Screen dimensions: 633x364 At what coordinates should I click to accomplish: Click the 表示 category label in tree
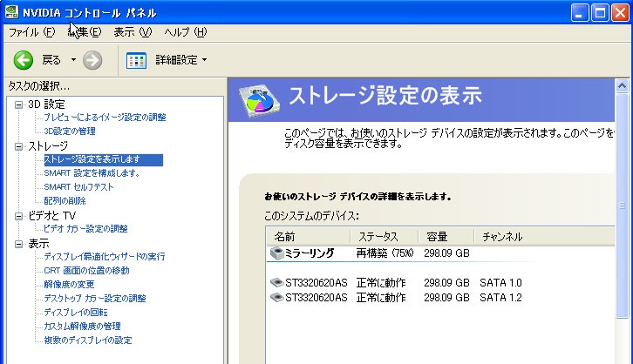(x=38, y=244)
